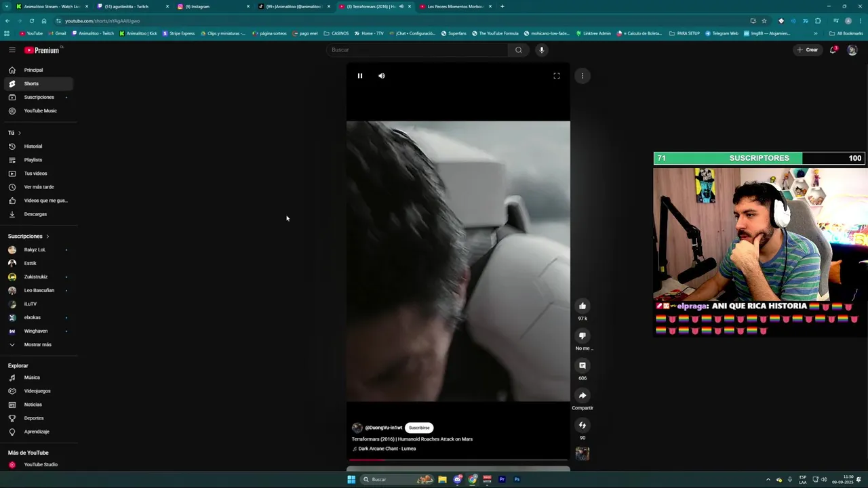Open Adobe Premiere Pro from taskbar
This screenshot has width=868, height=488.
[502, 479]
